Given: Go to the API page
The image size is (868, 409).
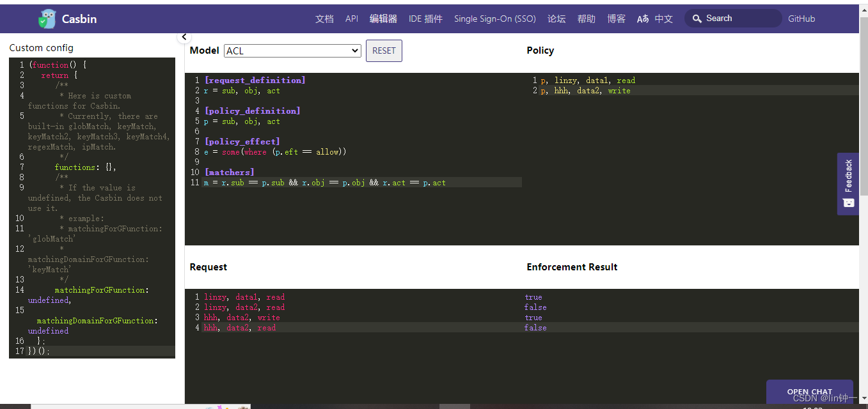Looking at the screenshot, I should pyautogui.click(x=352, y=19).
